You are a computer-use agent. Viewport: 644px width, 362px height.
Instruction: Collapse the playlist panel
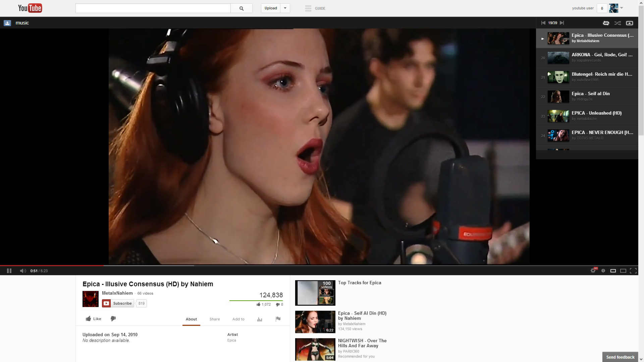click(x=630, y=23)
